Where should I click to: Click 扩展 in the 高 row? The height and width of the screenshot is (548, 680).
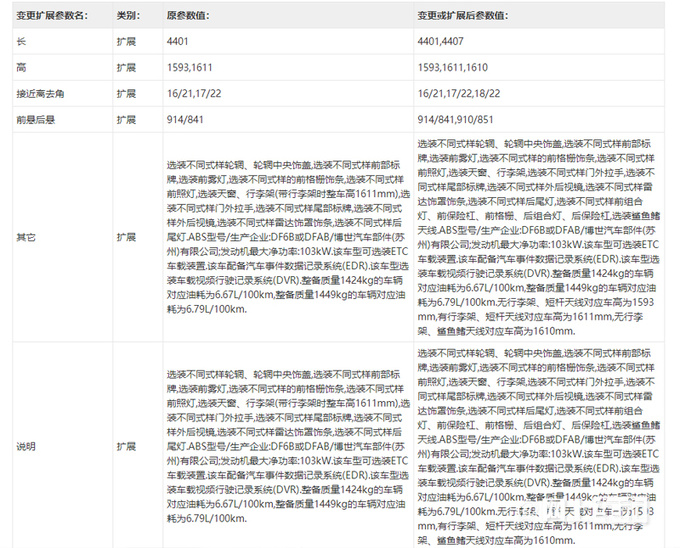[x=126, y=68]
